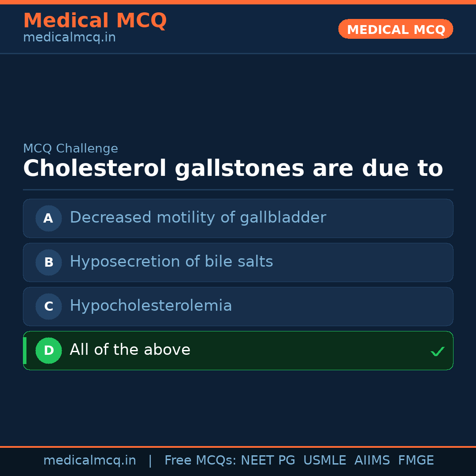Viewport: 476px width, 476px height.
Task: Open the medicalmcq.in link under the title
Action: point(69,37)
